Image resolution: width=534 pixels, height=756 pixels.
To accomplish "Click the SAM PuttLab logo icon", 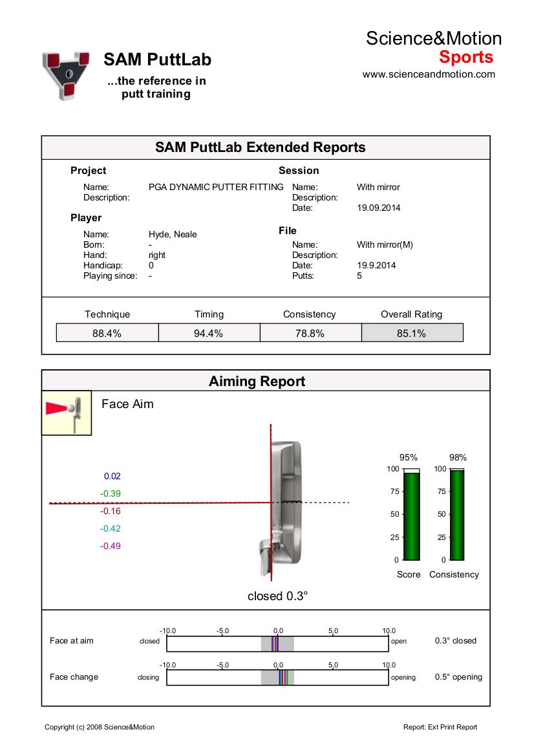I will click(66, 76).
